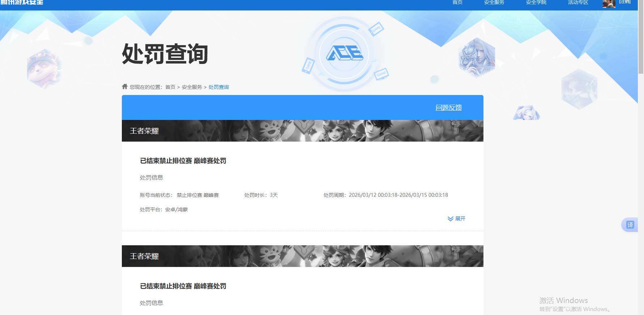Click the Tencent Game Security logo
Viewport: 644px width, 315px height.
22,2
